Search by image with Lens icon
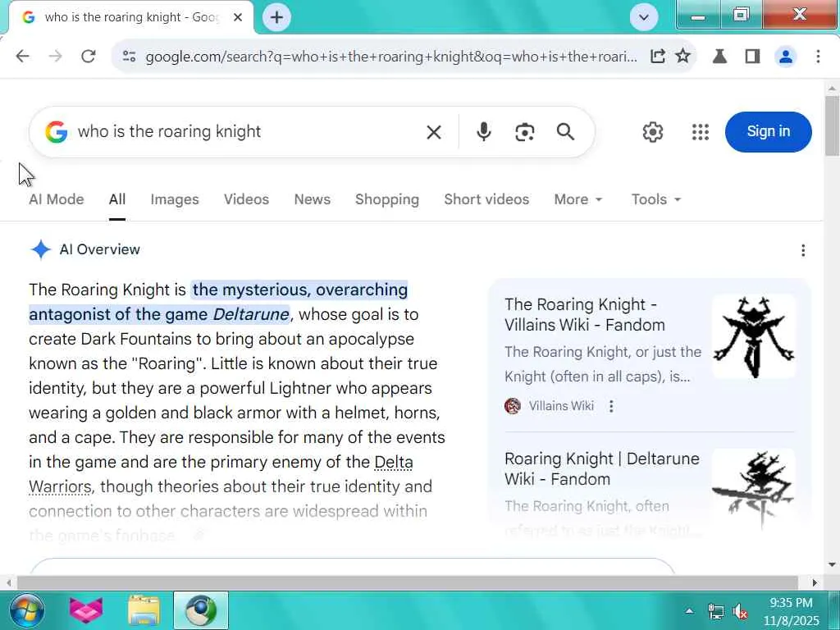Image resolution: width=840 pixels, height=630 pixels. [524, 132]
